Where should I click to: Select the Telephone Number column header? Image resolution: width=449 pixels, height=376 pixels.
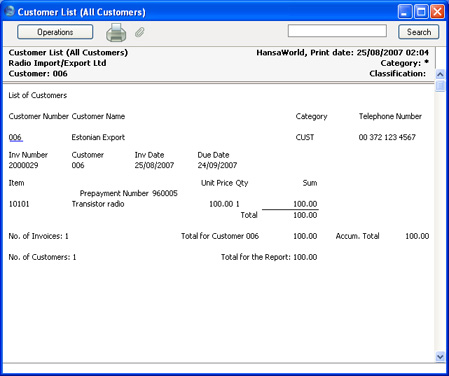tap(390, 116)
